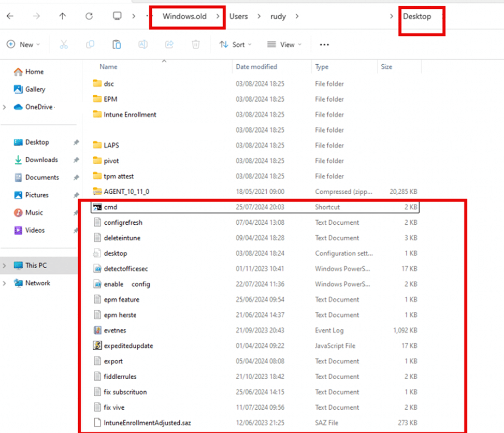504x433 pixels.
Task: Open the View layout dropdown
Action: point(284,45)
